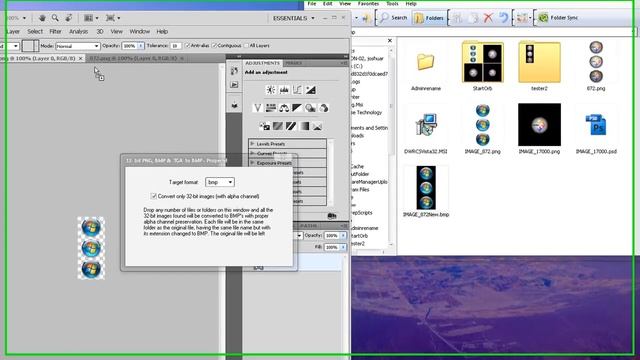Open Photoshop's Select menu
This screenshot has height=360, width=640.
click(35, 31)
